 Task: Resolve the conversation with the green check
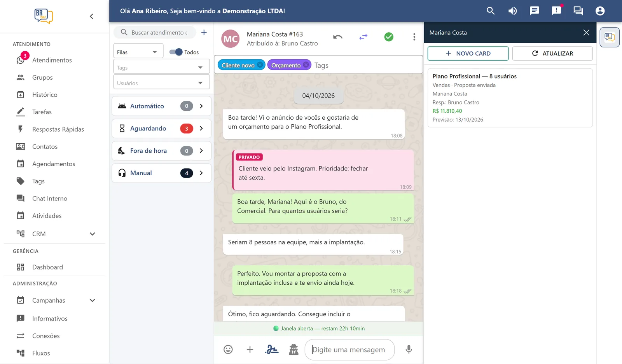click(389, 37)
